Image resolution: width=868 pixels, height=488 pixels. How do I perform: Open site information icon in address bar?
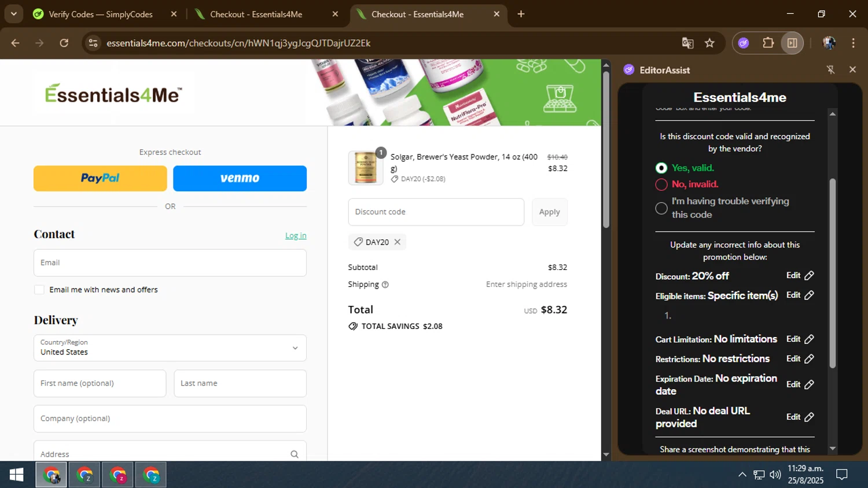pos(93,43)
